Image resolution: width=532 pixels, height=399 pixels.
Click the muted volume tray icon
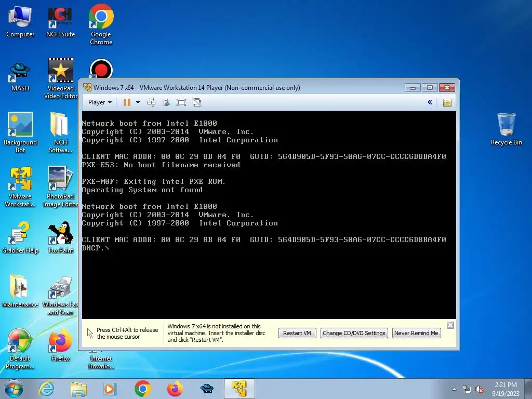(x=480, y=390)
